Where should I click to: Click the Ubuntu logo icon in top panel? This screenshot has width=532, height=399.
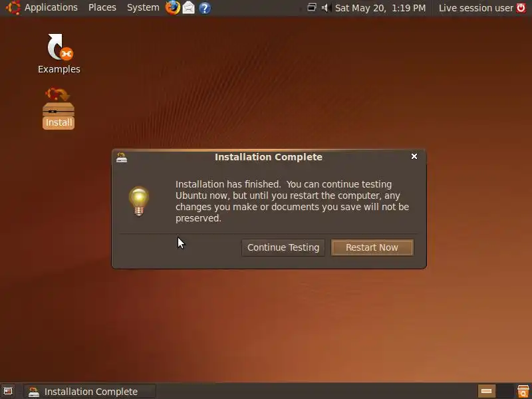[13, 7]
